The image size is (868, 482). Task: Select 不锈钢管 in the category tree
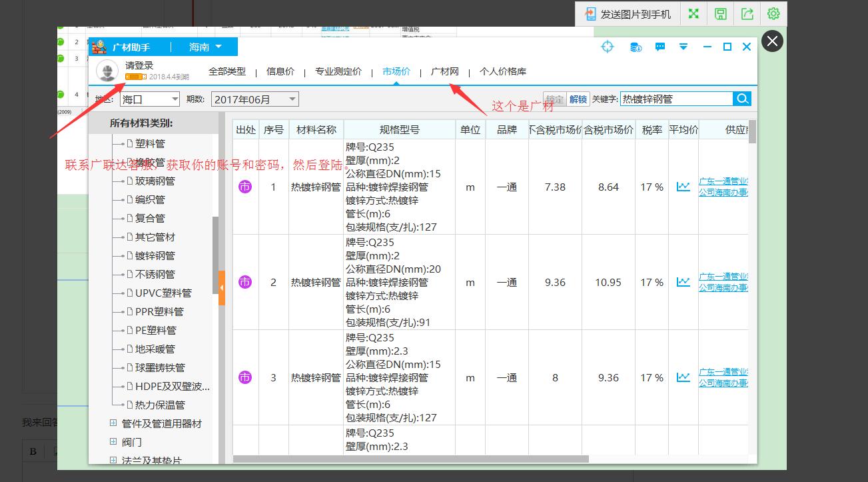click(155, 274)
